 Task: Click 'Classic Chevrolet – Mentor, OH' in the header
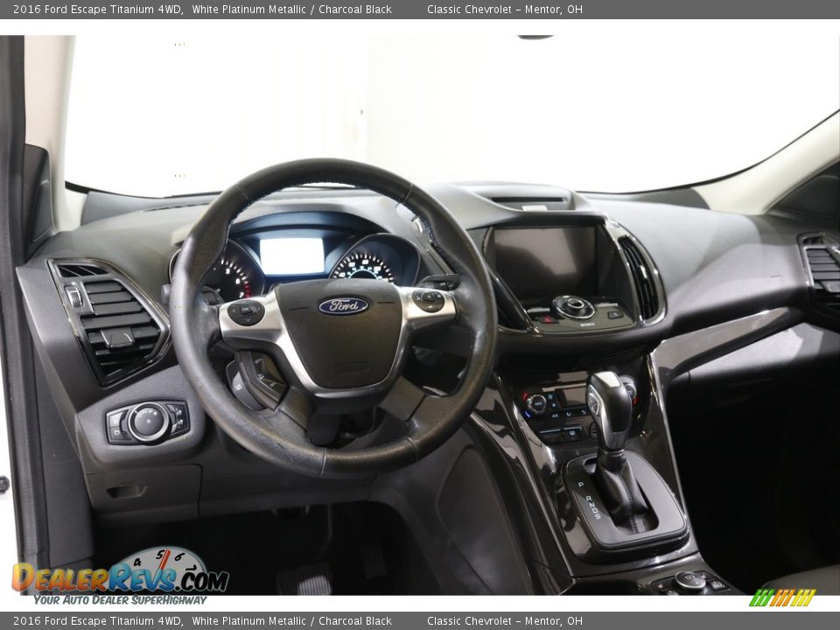coord(504,10)
